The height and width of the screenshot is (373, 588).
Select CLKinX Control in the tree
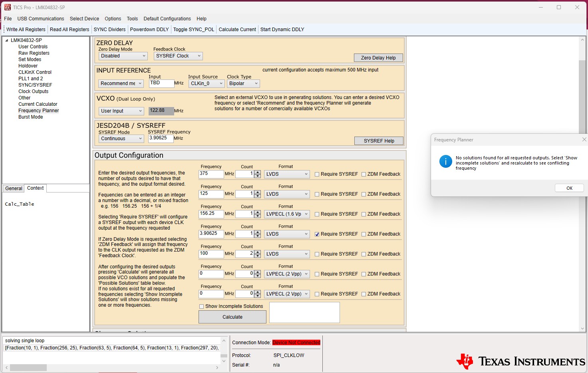pos(35,72)
